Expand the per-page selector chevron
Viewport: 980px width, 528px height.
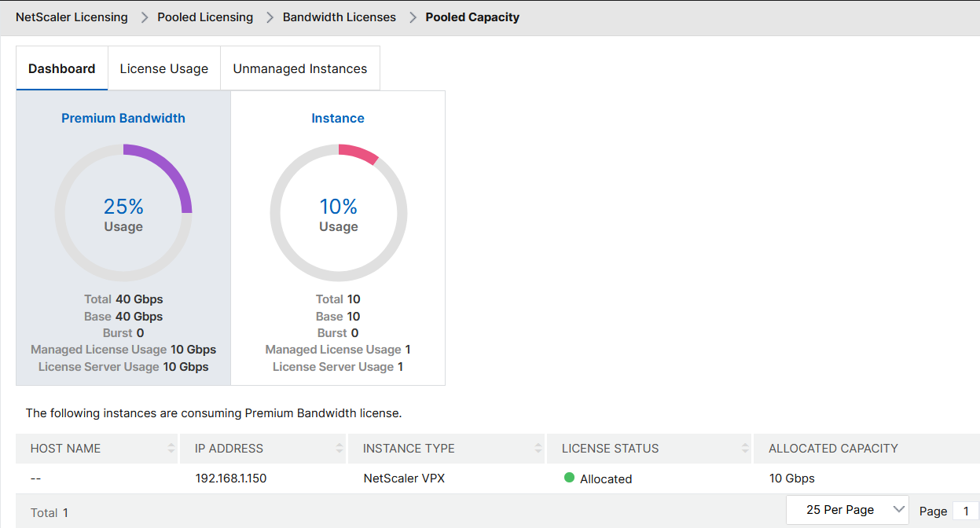897,509
